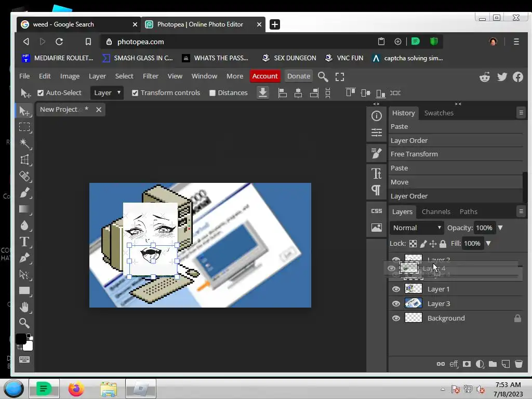Open the browser hamburger menu
The height and width of the screenshot is (399, 532).
coord(516,42)
